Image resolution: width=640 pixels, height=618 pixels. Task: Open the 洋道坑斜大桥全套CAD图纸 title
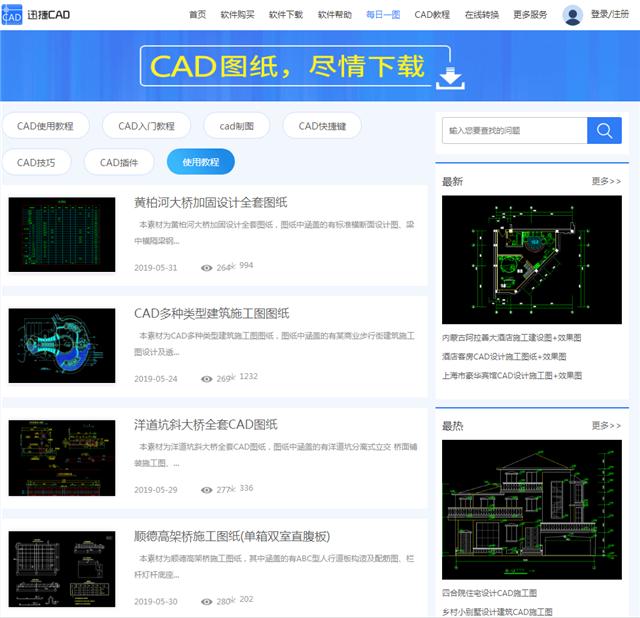coord(206,425)
